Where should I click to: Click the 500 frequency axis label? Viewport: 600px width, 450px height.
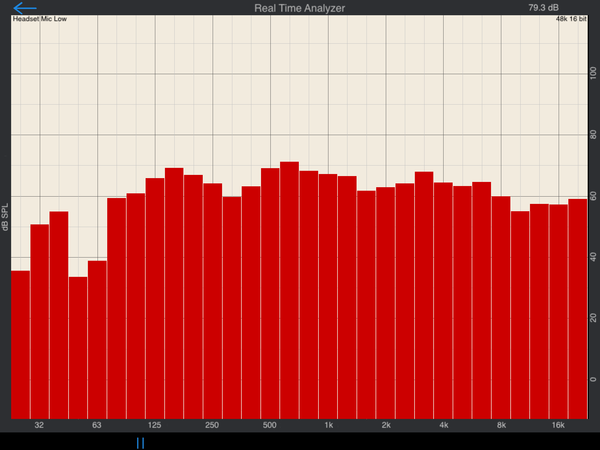point(269,425)
